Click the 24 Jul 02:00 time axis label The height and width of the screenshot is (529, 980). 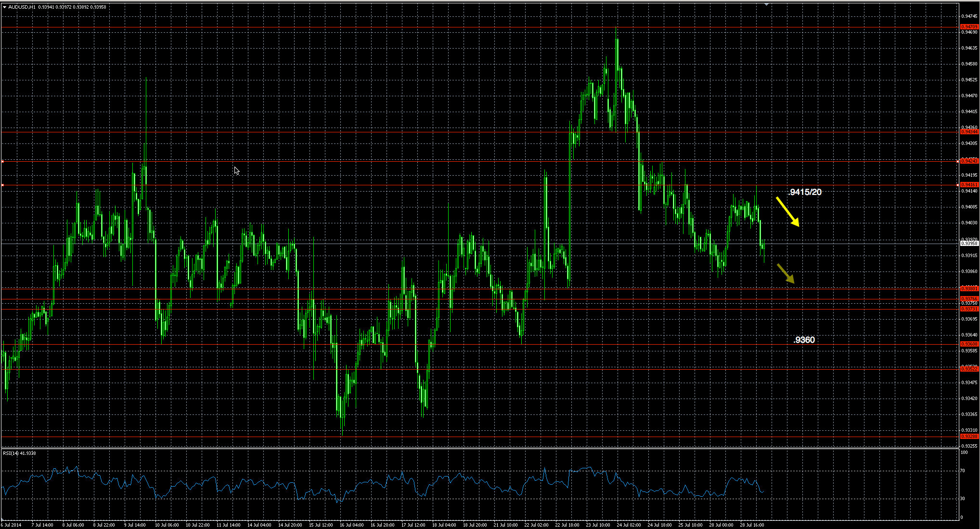629,525
